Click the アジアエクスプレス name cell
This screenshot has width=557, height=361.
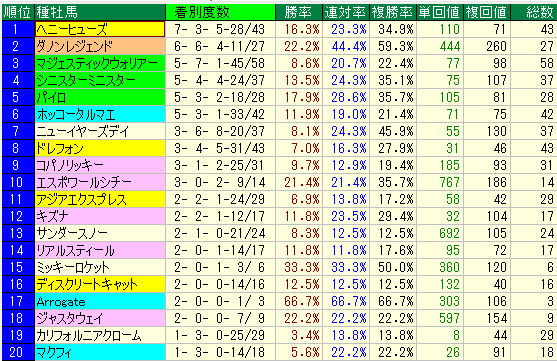[x=100, y=199]
